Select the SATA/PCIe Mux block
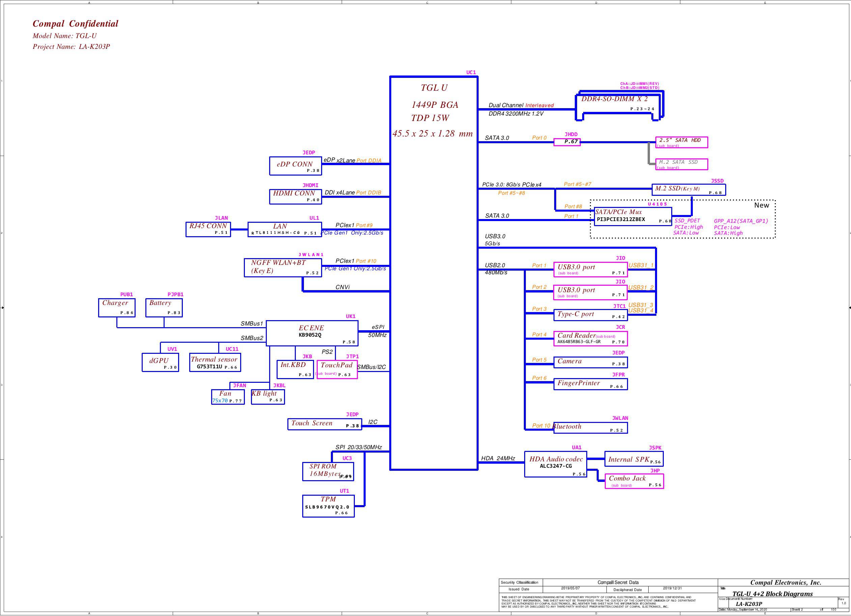 pos(633,216)
